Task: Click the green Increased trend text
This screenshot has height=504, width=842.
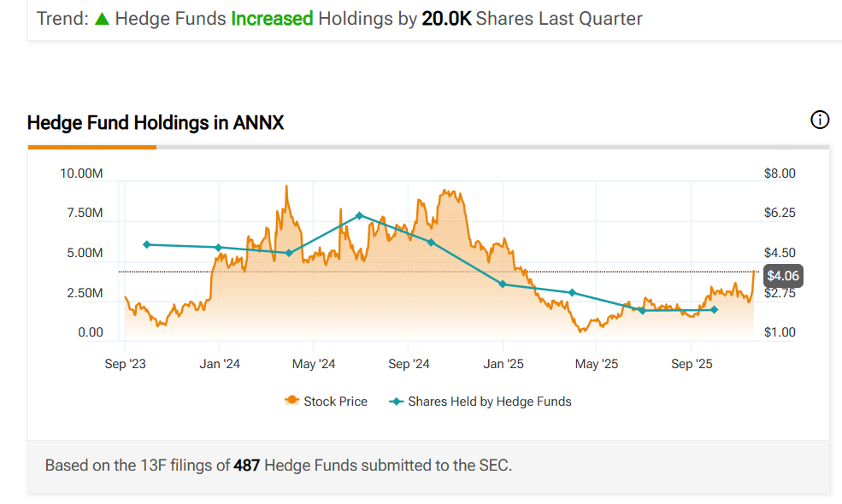Action: 272,19
